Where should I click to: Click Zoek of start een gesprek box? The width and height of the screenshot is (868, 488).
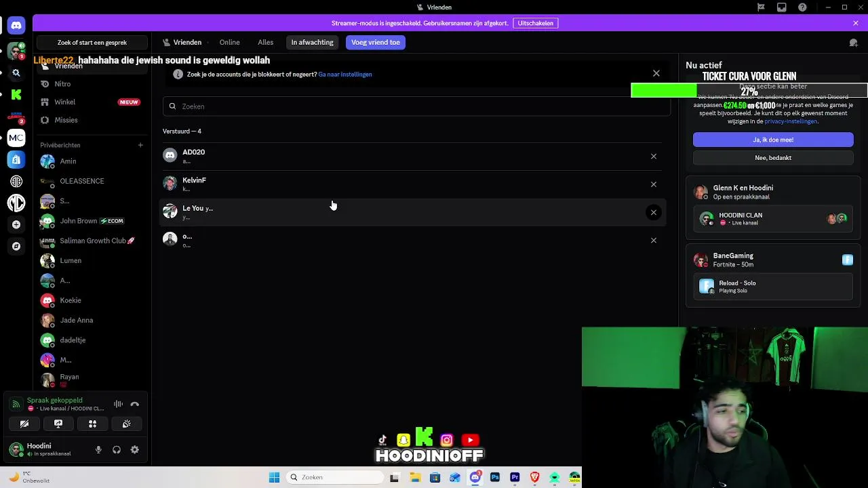tap(92, 43)
